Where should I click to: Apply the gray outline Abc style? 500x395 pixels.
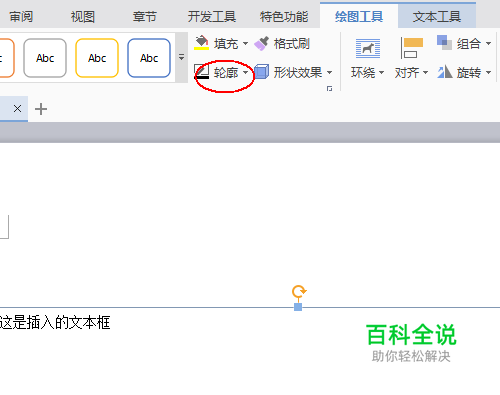(x=45, y=58)
